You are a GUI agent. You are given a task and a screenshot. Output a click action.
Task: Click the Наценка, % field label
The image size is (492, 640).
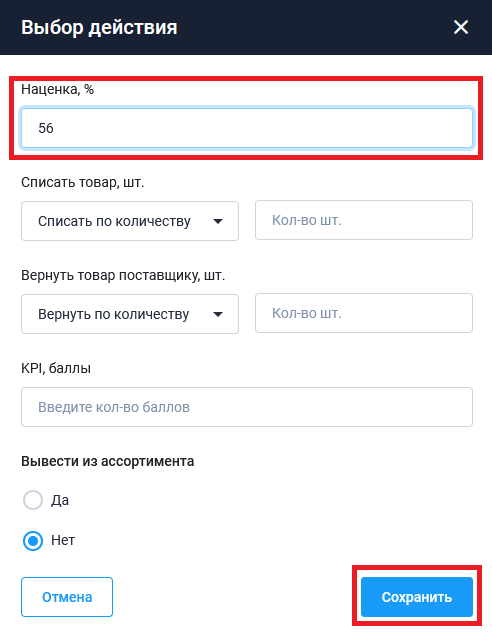point(58,89)
